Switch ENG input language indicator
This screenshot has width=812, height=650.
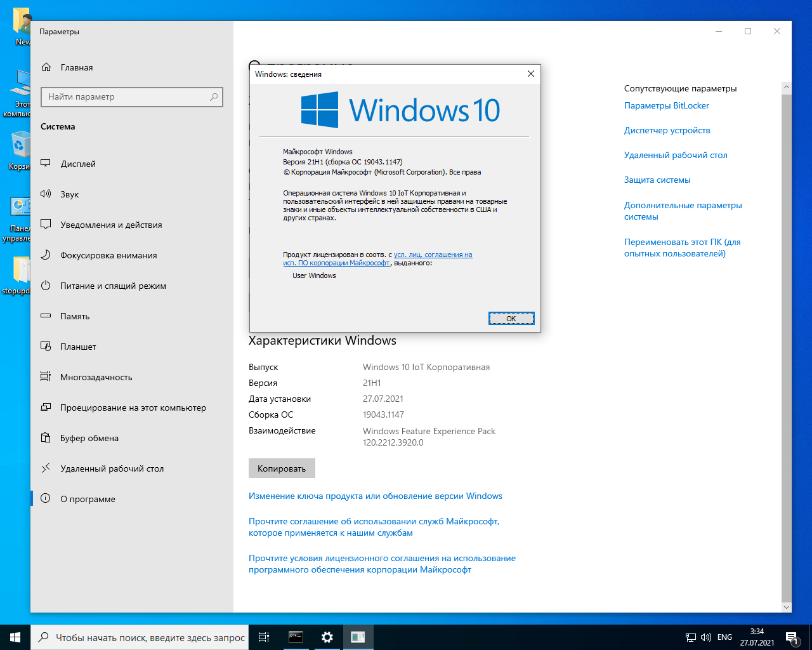[724, 637]
